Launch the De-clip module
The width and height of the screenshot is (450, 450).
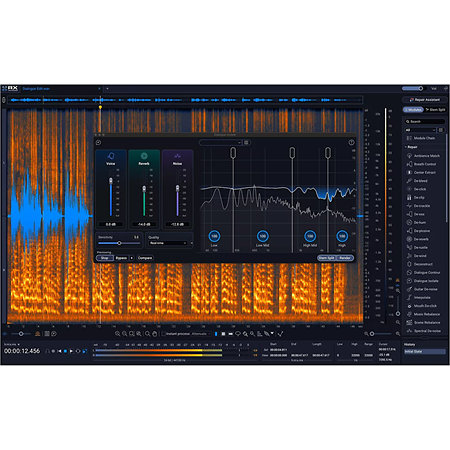click(416, 197)
